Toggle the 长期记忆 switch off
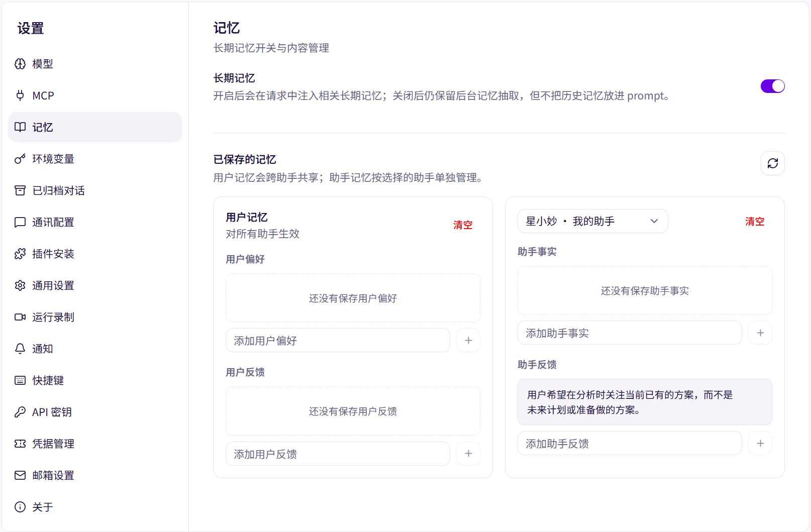 (x=772, y=86)
